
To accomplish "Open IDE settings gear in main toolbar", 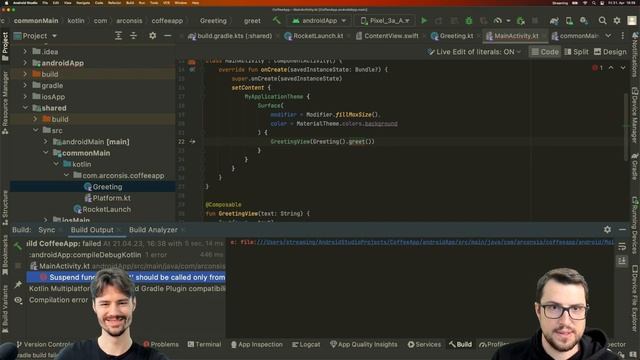I will [617, 20].
